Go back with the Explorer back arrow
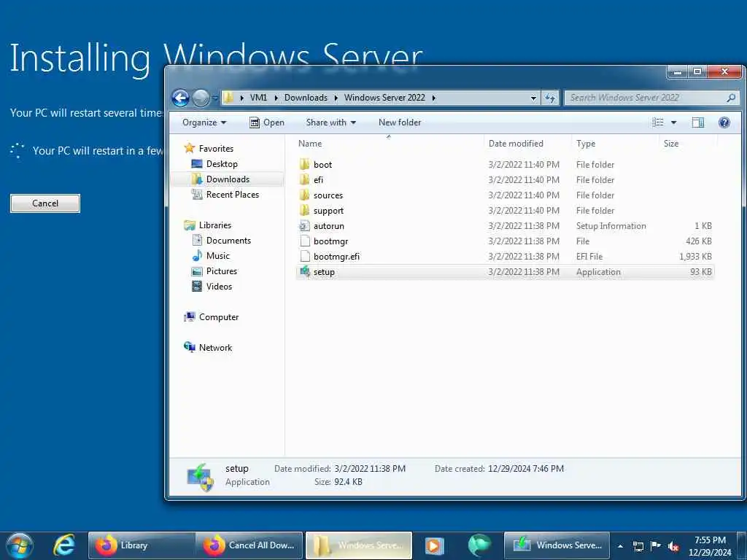 click(181, 98)
